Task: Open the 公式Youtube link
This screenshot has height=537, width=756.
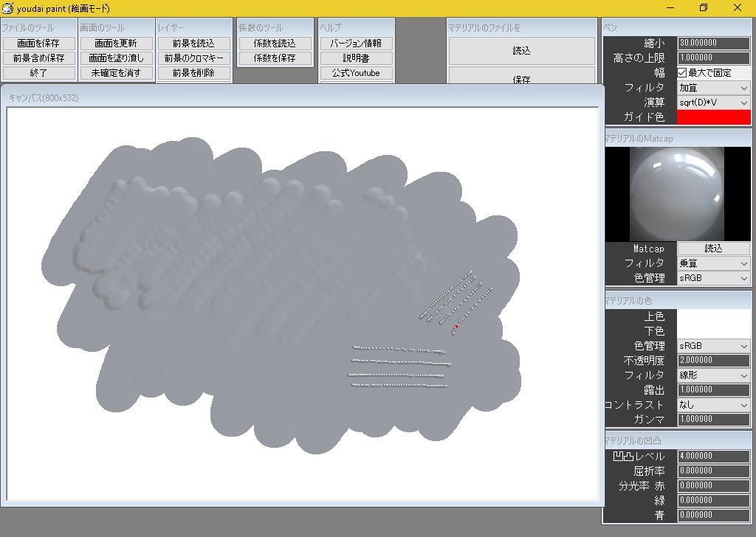Action: [356, 73]
